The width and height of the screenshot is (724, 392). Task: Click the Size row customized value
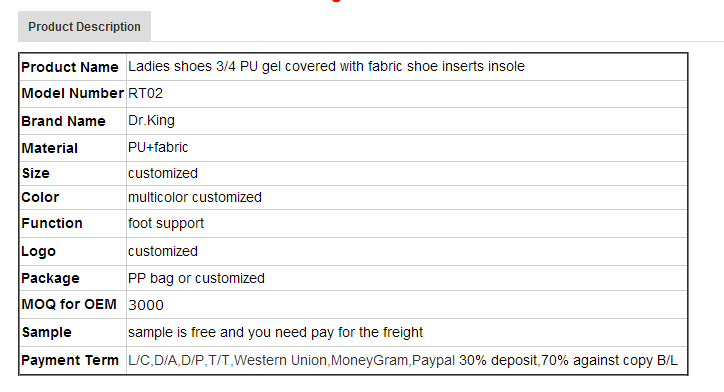click(x=163, y=173)
